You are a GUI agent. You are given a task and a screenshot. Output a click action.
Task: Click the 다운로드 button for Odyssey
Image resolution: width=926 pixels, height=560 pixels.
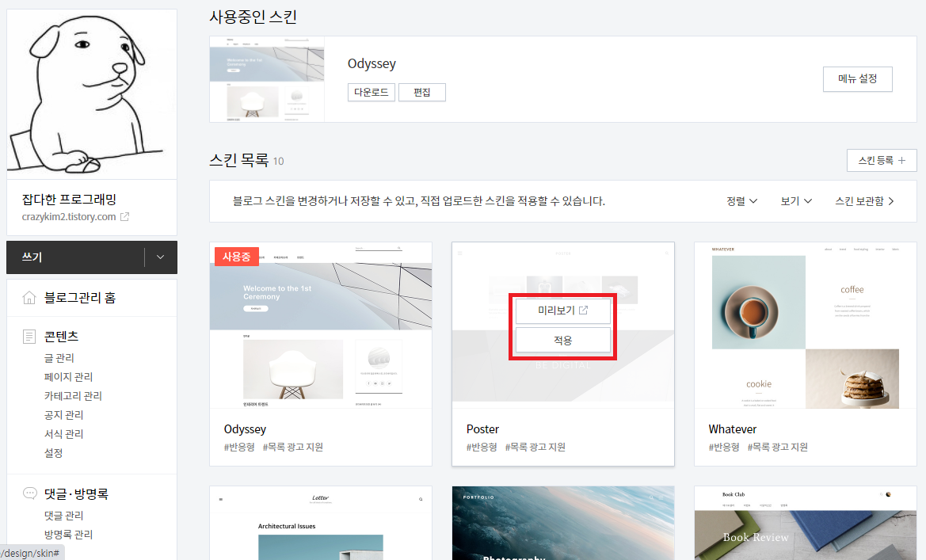[x=371, y=92]
